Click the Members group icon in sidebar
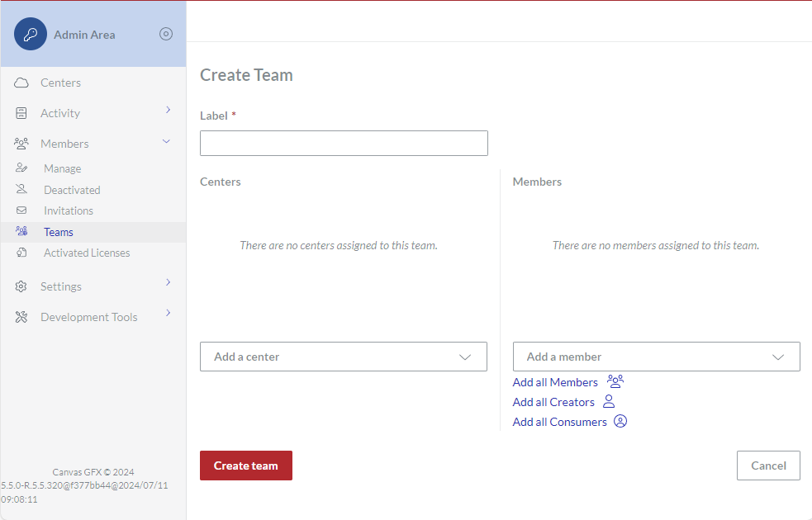Viewport: 812px width, 520px height. (x=22, y=143)
